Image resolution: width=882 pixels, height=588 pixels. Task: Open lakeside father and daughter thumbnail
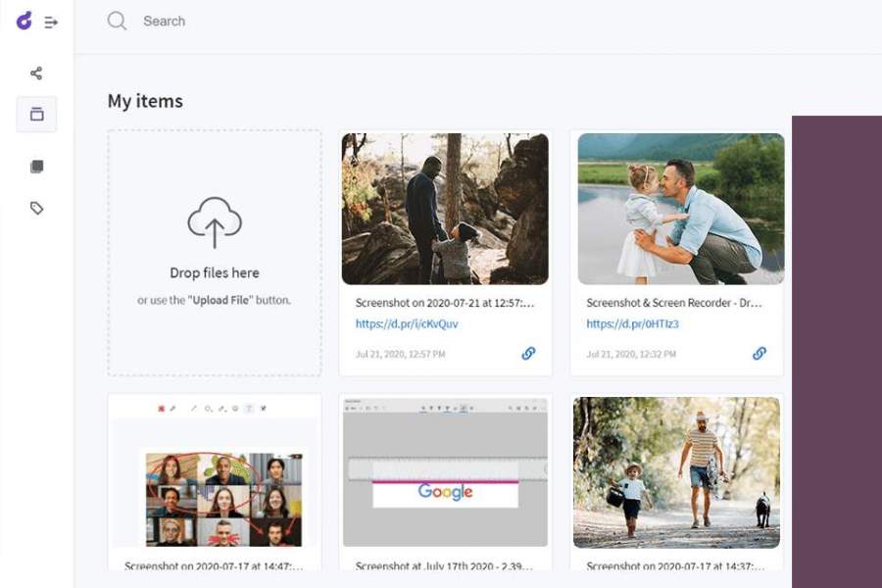681,209
